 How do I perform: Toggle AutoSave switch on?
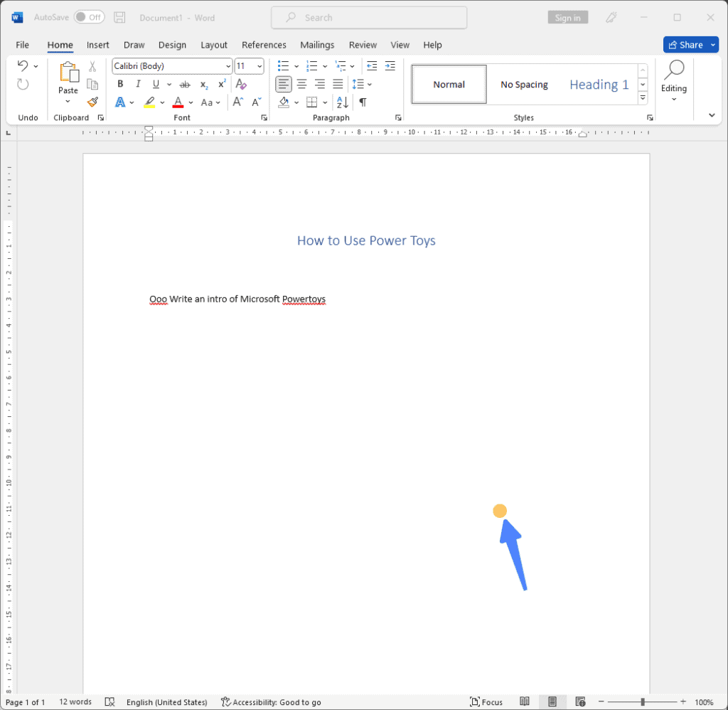pos(90,17)
